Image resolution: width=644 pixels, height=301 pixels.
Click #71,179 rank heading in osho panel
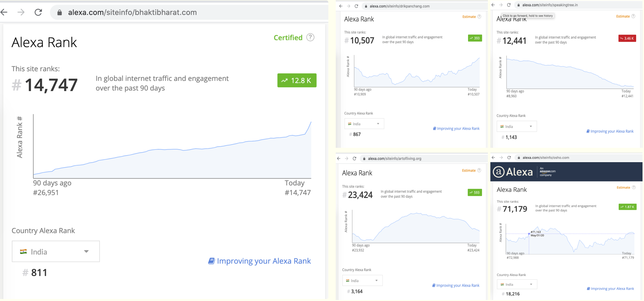(x=512, y=209)
